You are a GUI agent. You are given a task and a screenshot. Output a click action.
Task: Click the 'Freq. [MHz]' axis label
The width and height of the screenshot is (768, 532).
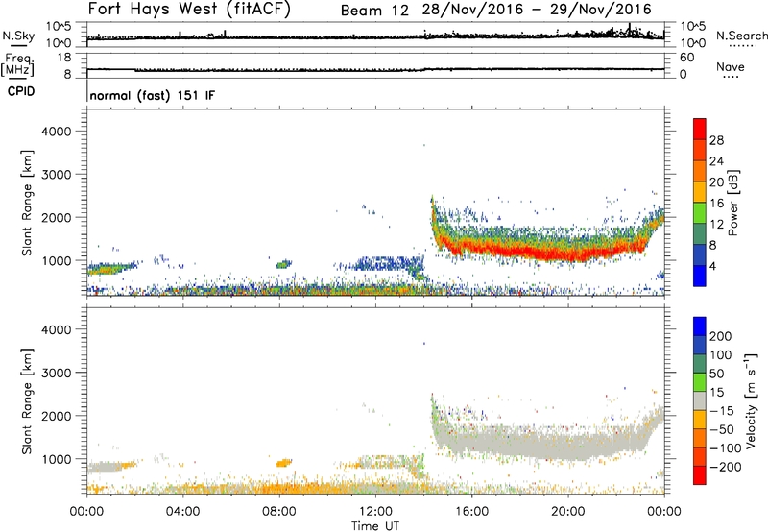(17, 65)
